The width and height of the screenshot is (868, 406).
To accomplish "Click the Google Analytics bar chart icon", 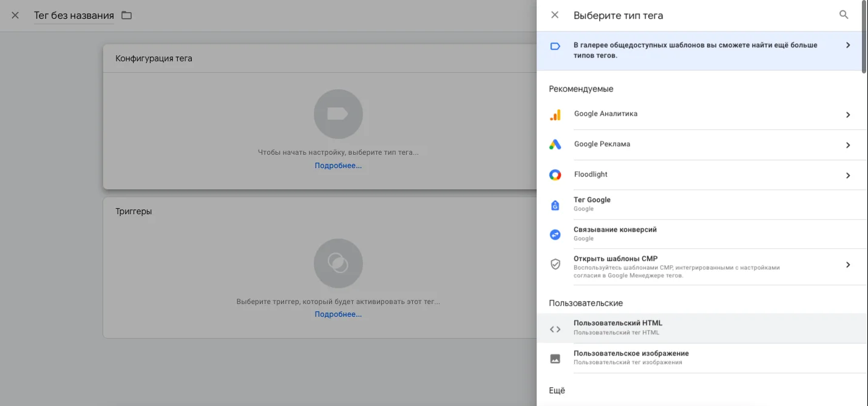I will (555, 115).
